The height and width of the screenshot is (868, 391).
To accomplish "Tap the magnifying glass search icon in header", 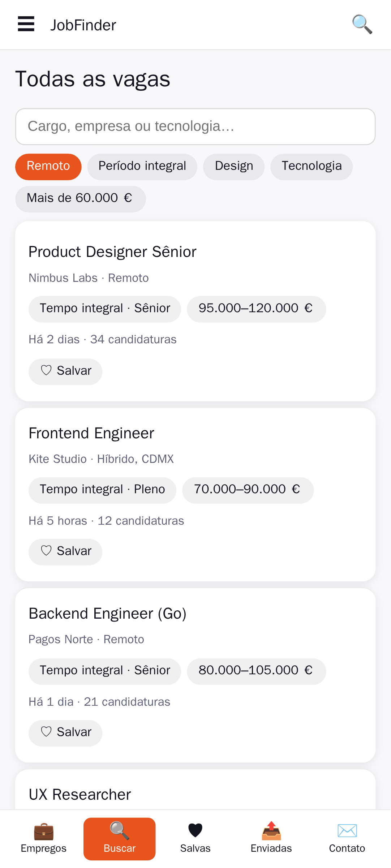I will tap(362, 24).
